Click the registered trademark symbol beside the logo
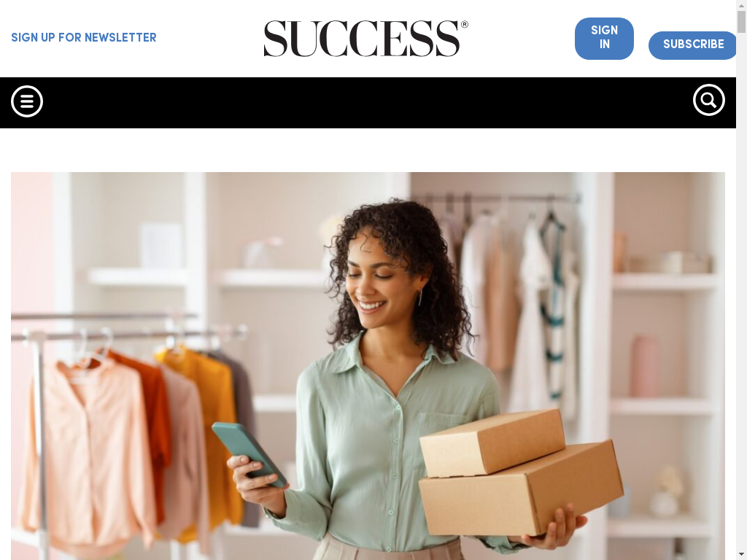 click(x=465, y=24)
